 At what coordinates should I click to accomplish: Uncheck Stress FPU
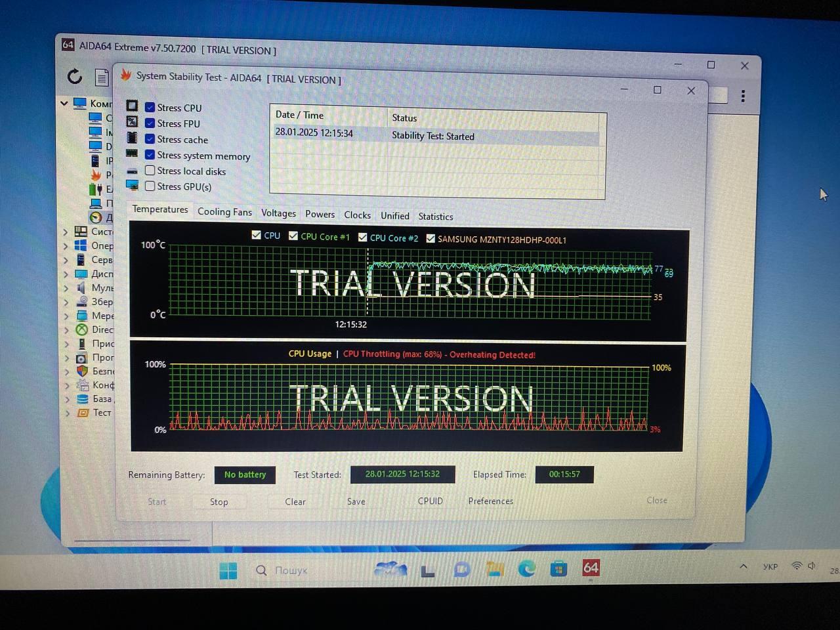150,123
